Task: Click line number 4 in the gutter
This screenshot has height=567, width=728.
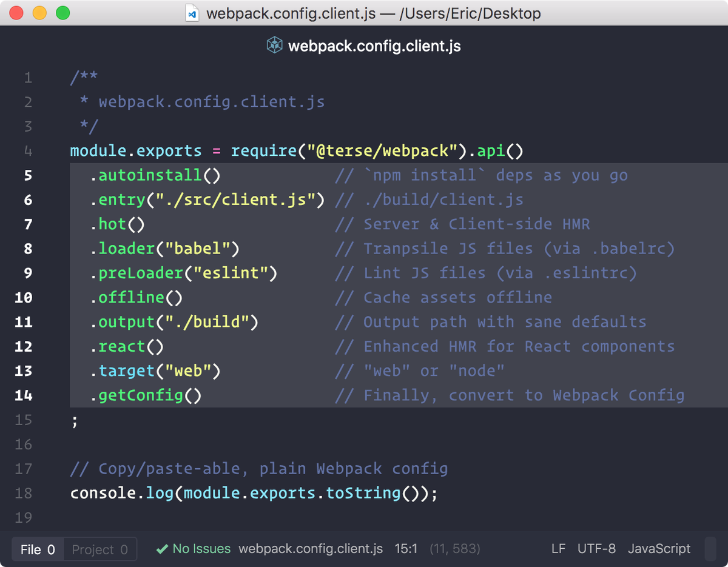Action: tap(28, 151)
